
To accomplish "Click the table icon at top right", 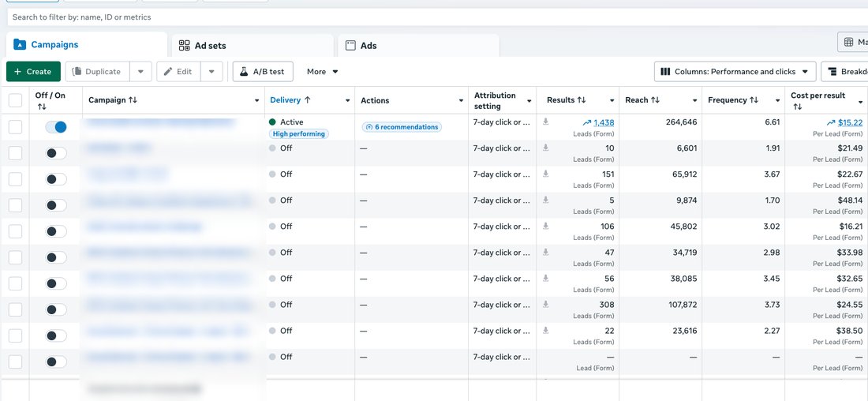I will click(848, 42).
